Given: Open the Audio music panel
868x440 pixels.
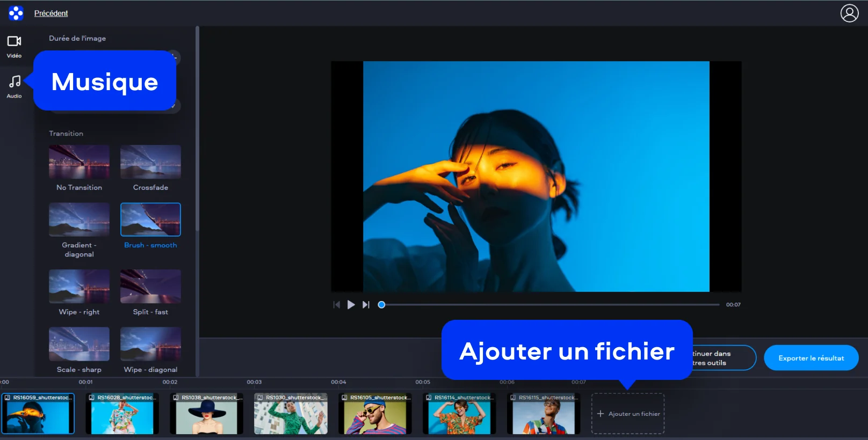Looking at the screenshot, I should pyautogui.click(x=14, y=86).
